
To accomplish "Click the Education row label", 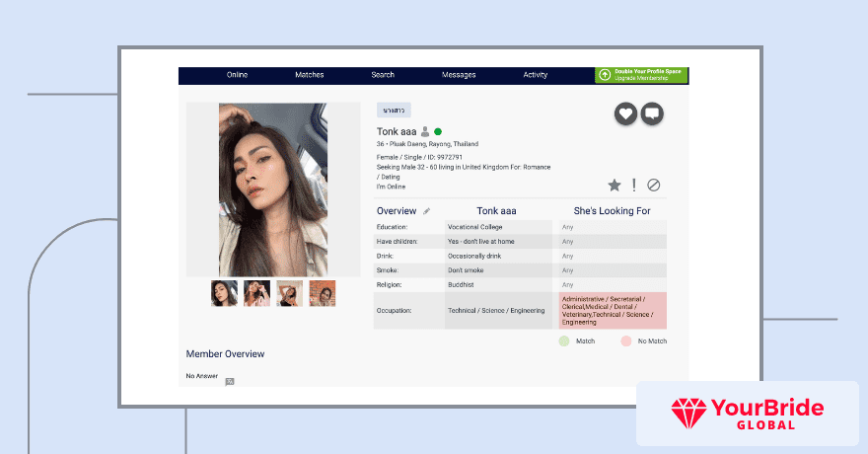I will pos(392,227).
